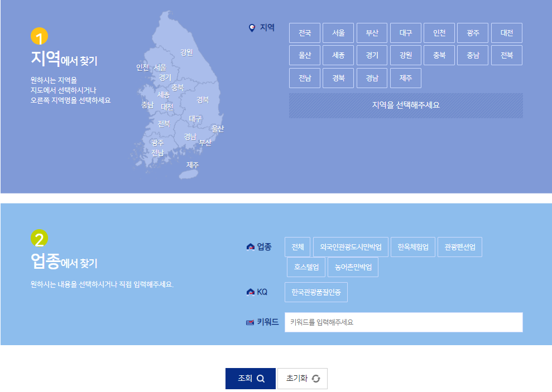Toggle the 전체 business type filter
The width and height of the screenshot is (552, 392).
point(298,246)
